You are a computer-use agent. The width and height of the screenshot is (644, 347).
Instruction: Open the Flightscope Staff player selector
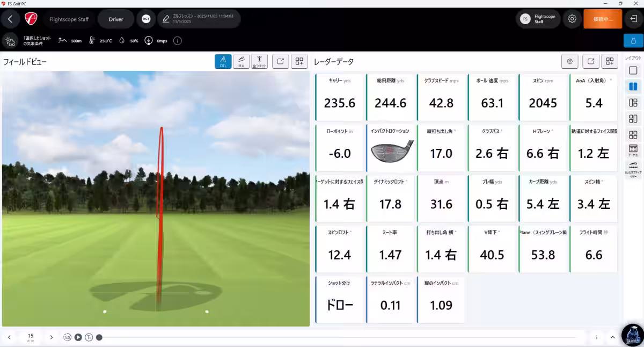coord(68,19)
